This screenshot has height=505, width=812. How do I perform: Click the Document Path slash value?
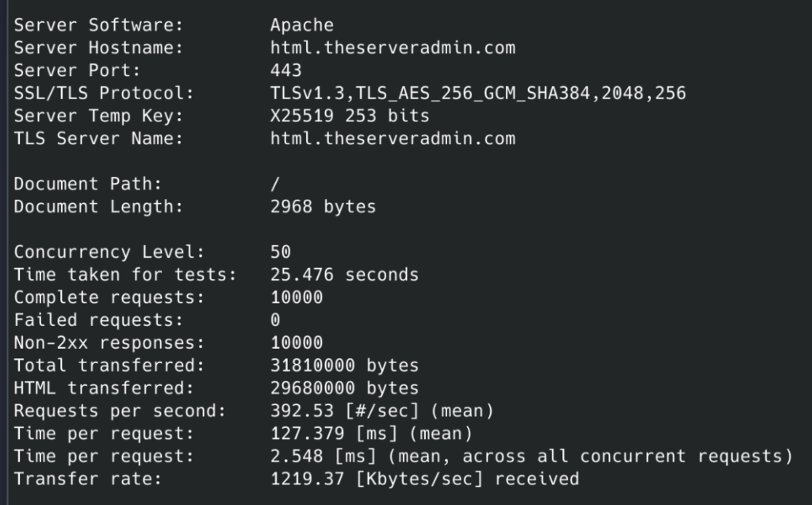[275, 184]
